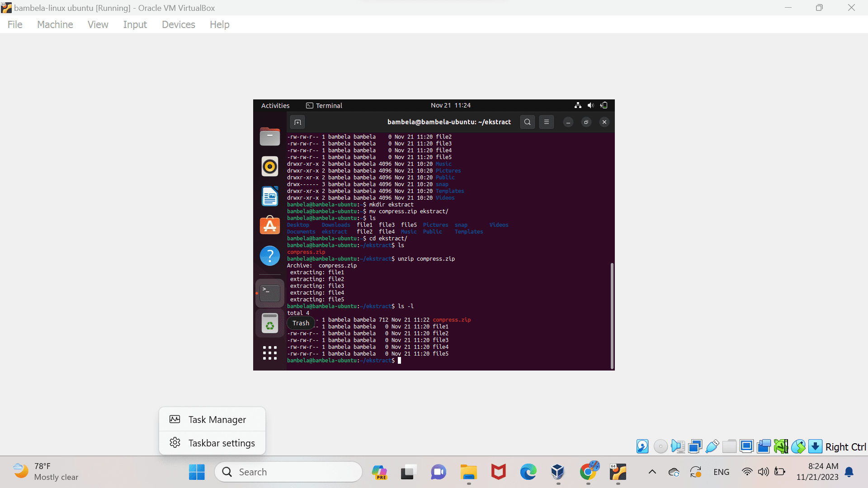Open the Terminal app menu in top bar
Viewport: 868px width, 488px height.
point(324,105)
